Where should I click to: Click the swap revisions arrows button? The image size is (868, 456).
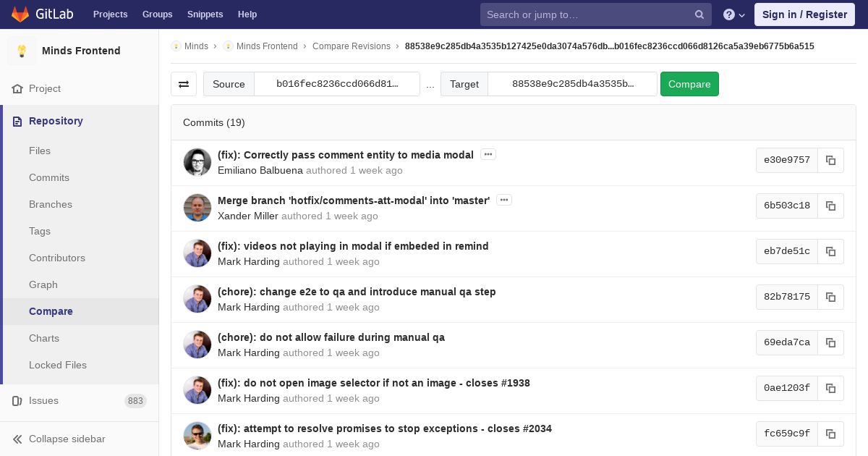coord(184,84)
